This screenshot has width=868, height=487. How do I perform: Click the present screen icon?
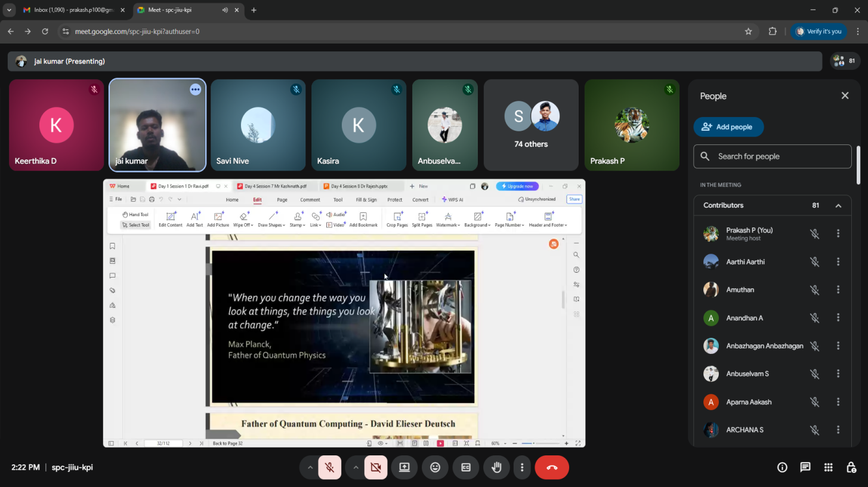point(404,467)
